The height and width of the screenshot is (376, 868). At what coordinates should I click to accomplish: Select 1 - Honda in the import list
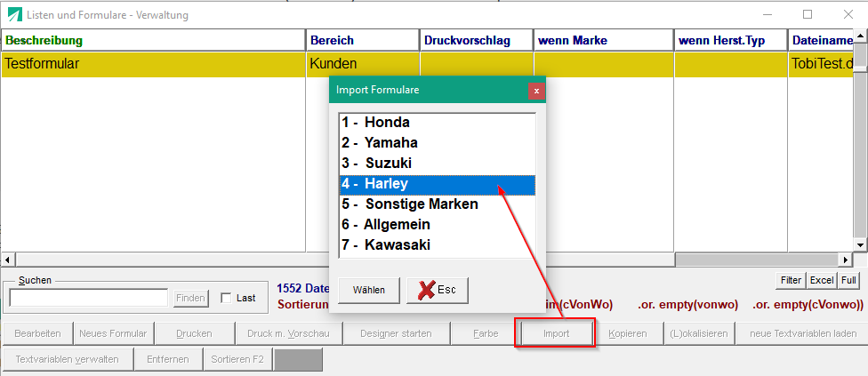437,123
